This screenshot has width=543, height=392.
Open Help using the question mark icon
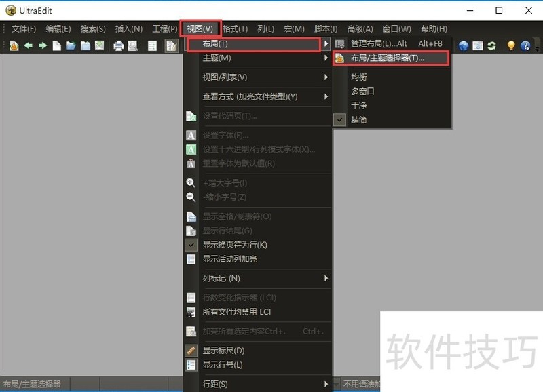[525, 45]
